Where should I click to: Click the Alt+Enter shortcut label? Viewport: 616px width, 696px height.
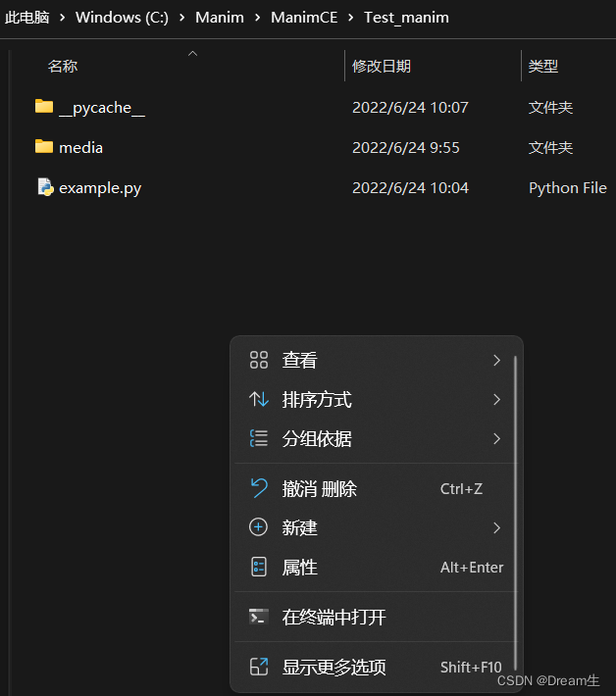click(x=472, y=568)
